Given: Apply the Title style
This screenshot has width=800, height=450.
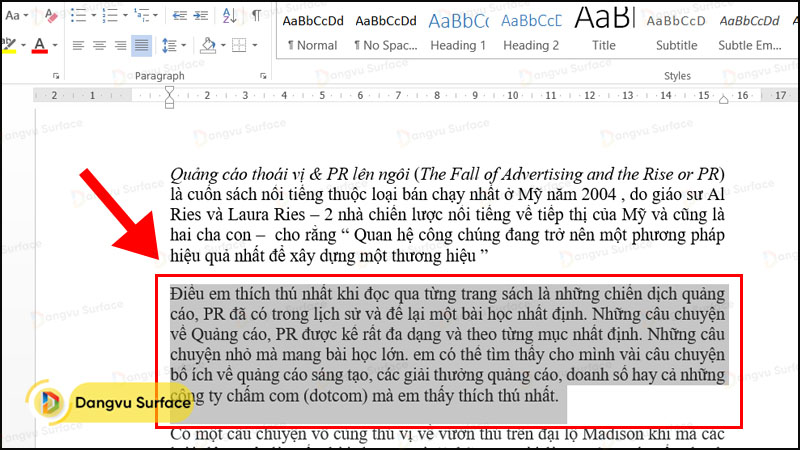Looking at the screenshot, I should tap(604, 32).
